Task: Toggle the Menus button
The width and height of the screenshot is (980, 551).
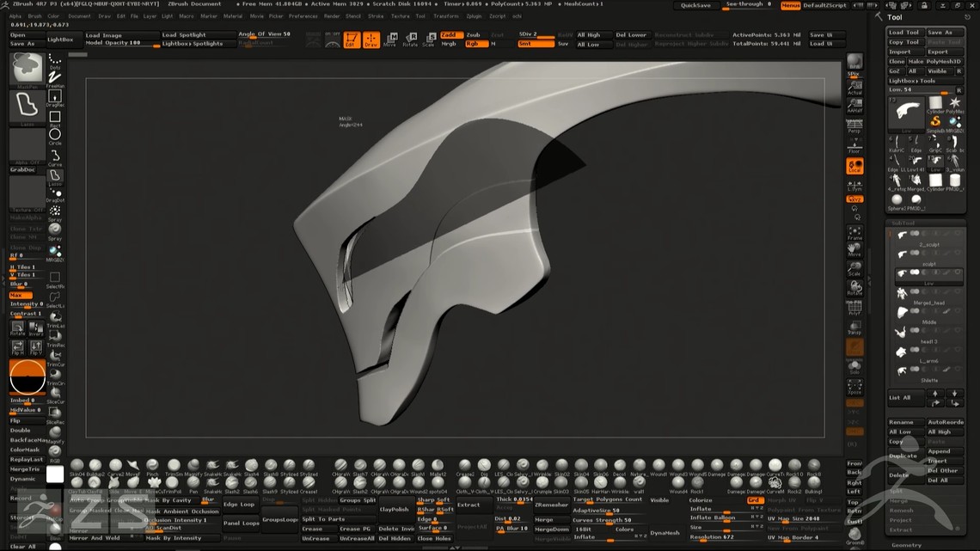Action: tap(790, 5)
